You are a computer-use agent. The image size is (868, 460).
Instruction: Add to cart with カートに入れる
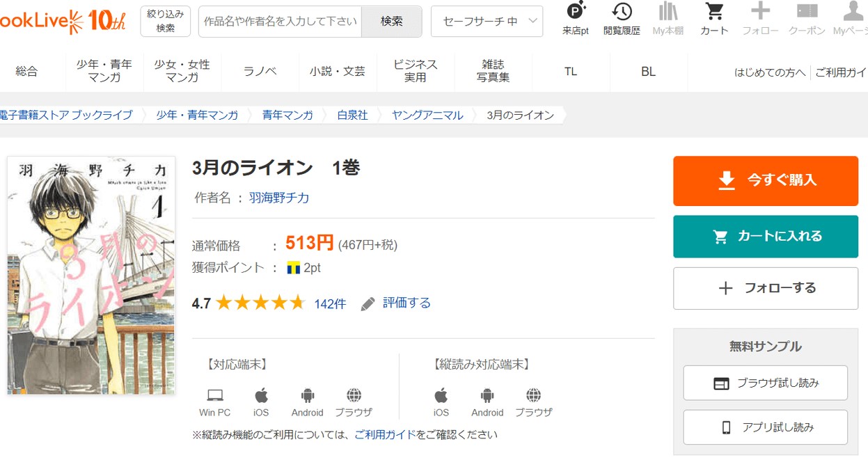(765, 237)
